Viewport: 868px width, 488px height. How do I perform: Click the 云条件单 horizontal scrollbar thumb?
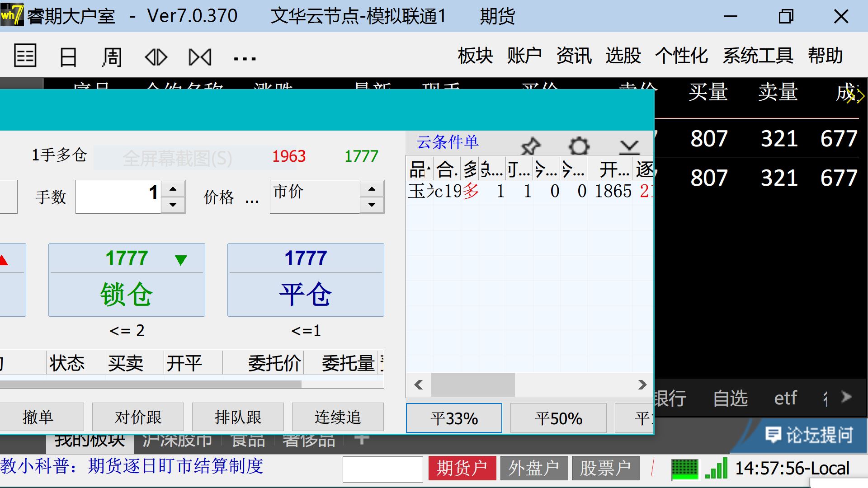(472, 385)
